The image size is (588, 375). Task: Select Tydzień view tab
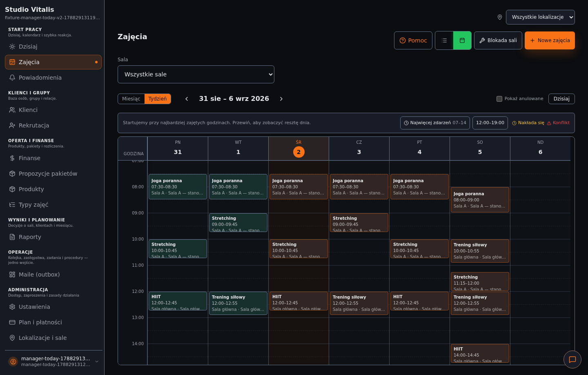pyautogui.click(x=158, y=99)
